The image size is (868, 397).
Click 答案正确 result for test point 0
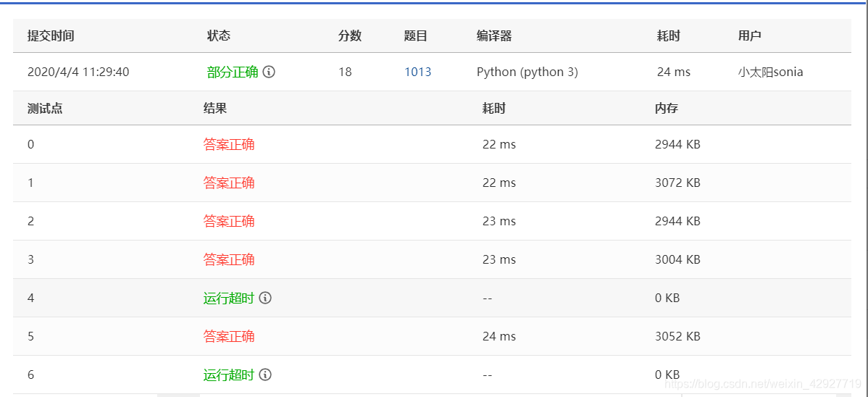point(229,144)
